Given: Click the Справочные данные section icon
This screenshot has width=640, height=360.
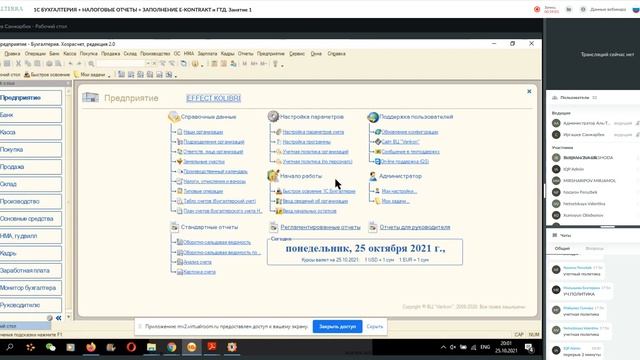Looking at the screenshot, I should point(174,117).
